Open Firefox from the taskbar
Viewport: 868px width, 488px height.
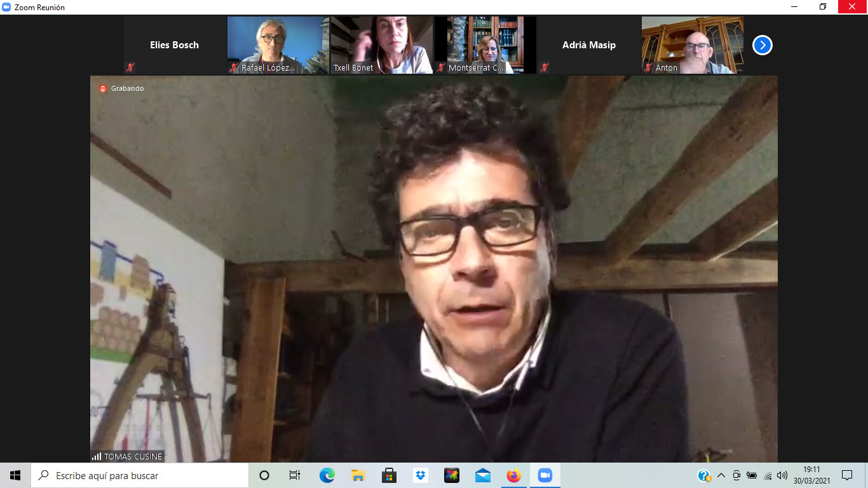click(513, 475)
